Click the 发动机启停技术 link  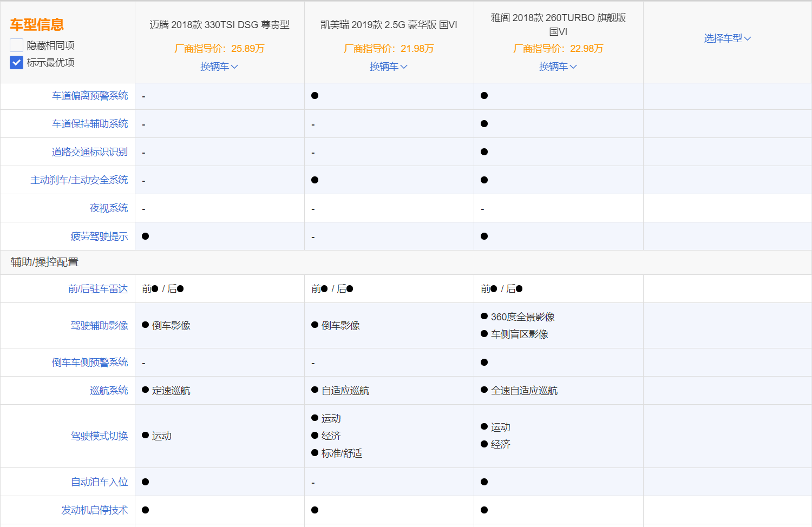pyautogui.click(x=94, y=510)
